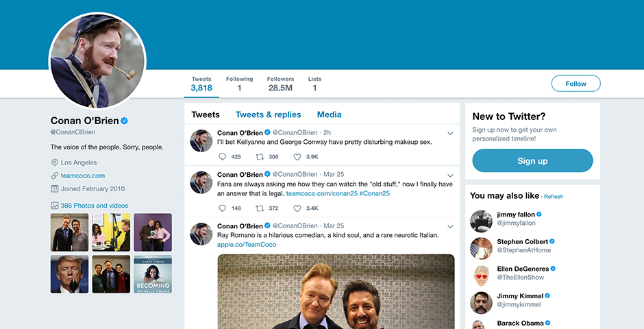Open first media thumbnail of two men in suits
Viewport: 644px width, 329px height.
[69, 232]
